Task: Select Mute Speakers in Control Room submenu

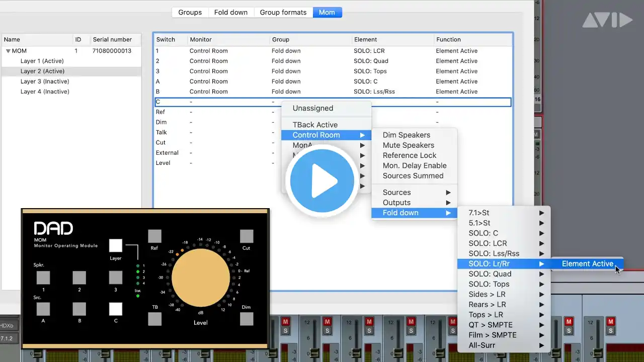Action: point(408,145)
